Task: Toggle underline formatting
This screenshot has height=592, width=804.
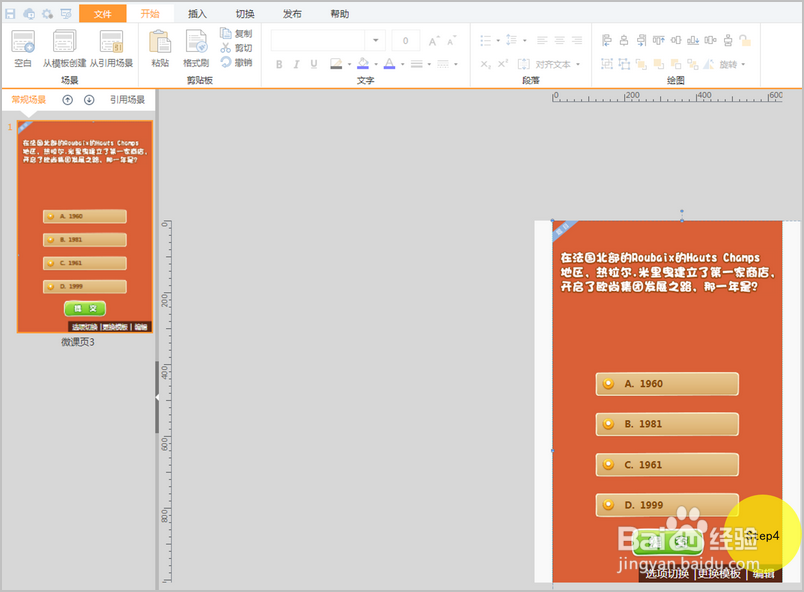Action: point(314,64)
